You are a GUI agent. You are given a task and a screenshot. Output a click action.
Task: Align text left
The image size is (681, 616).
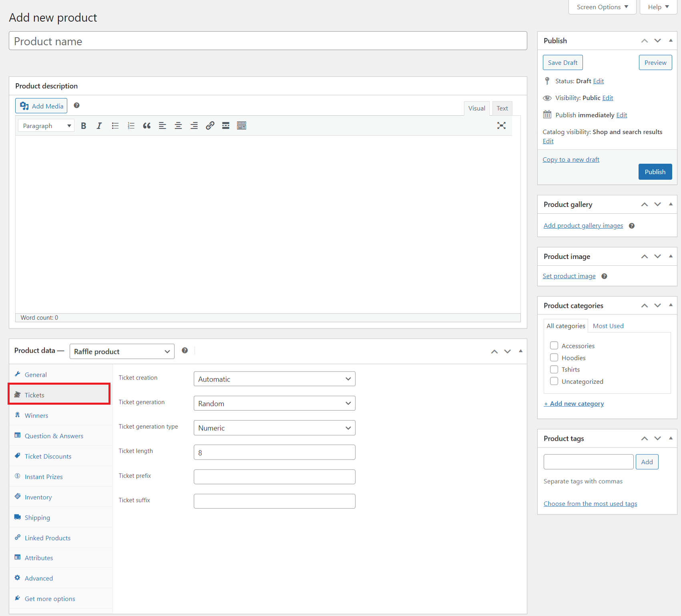coord(162,126)
